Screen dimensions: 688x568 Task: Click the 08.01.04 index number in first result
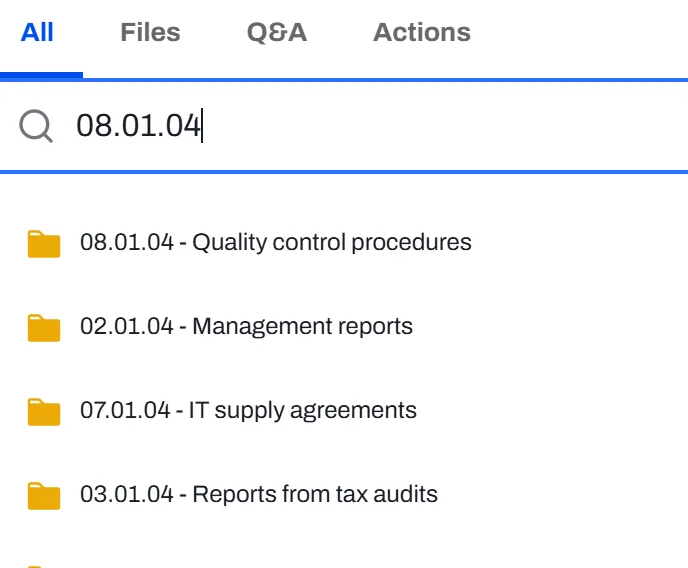click(x=126, y=242)
